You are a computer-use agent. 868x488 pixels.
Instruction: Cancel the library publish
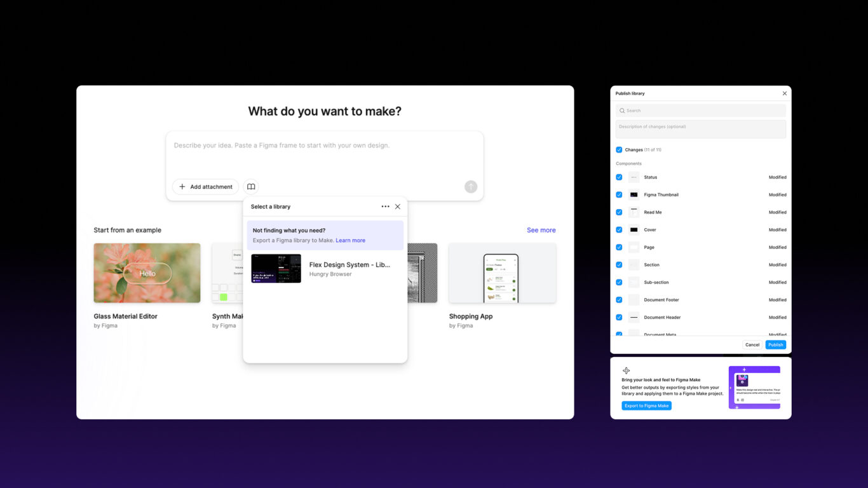click(x=752, y=344)
